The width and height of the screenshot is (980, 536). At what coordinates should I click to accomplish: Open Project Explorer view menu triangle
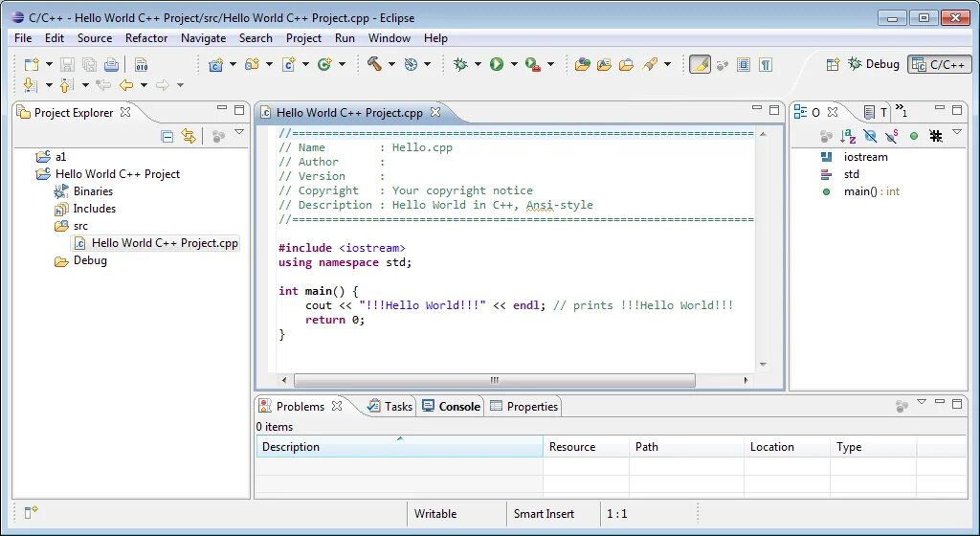238,132
